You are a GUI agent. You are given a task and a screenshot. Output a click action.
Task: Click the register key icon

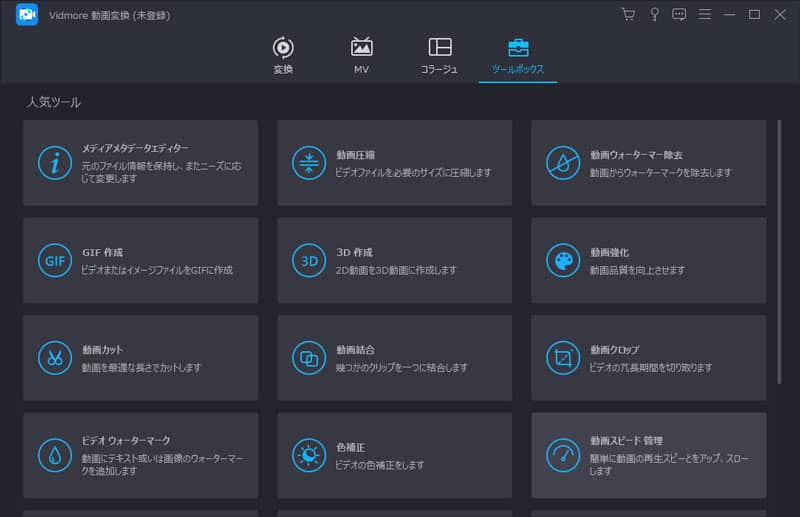tap(654, 14)
